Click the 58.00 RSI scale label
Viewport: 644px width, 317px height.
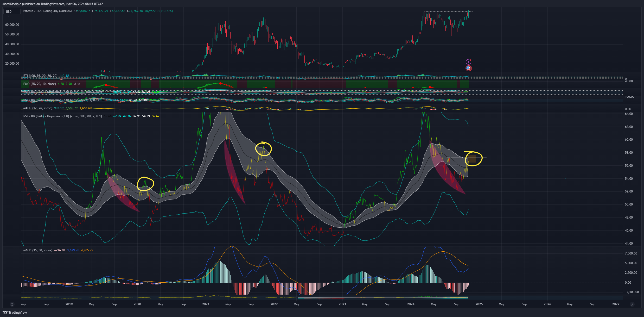coord(629,153)
